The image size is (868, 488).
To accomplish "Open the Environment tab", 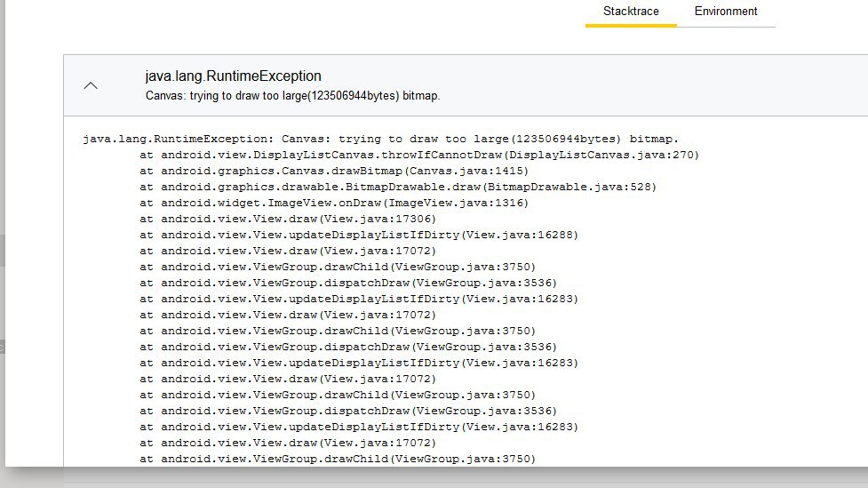I will point(726,12).
